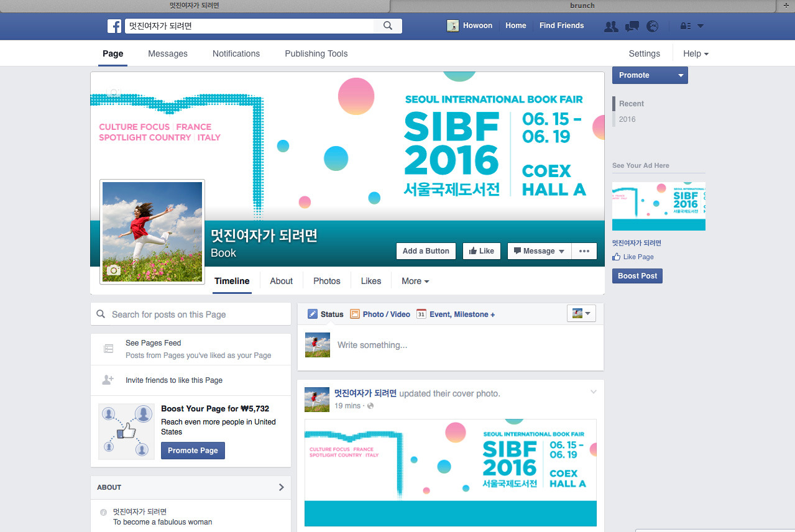
Task: Click Home in top bar
Action: coord(516,25)
